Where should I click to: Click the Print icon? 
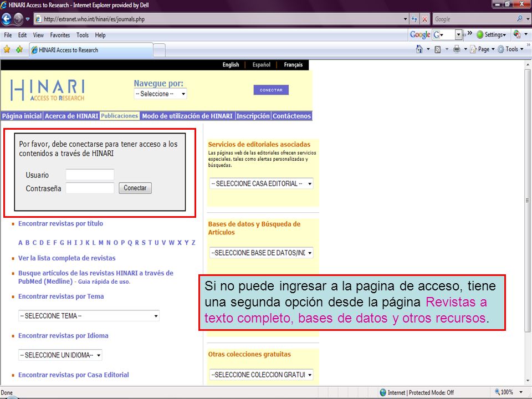[x=457, y=49]
